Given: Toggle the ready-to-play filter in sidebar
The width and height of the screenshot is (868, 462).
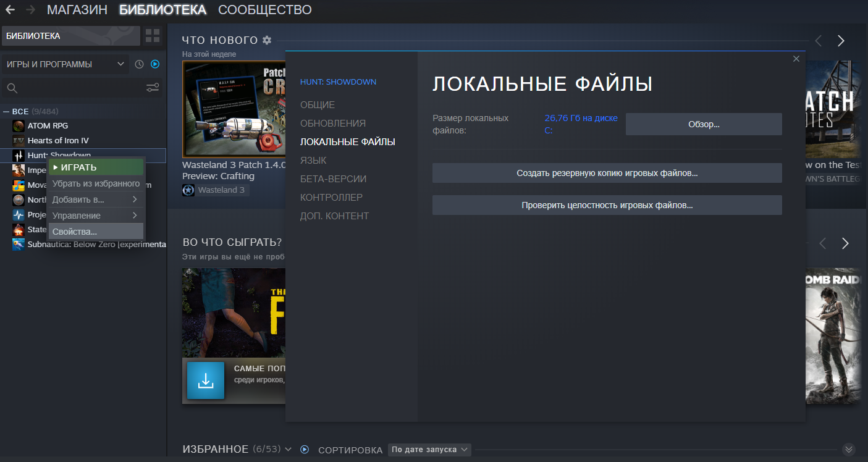Looking at the screenshot, I should [155, 64].
